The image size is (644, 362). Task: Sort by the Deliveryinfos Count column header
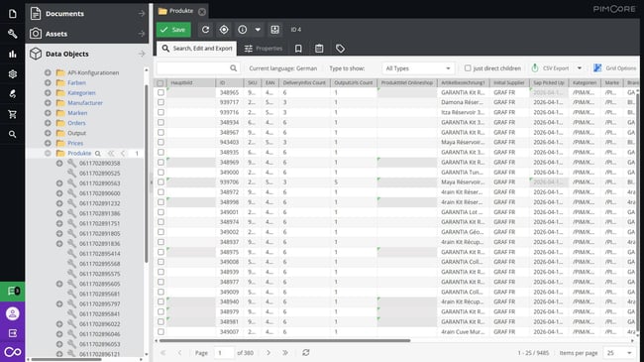tap(304, 83)
